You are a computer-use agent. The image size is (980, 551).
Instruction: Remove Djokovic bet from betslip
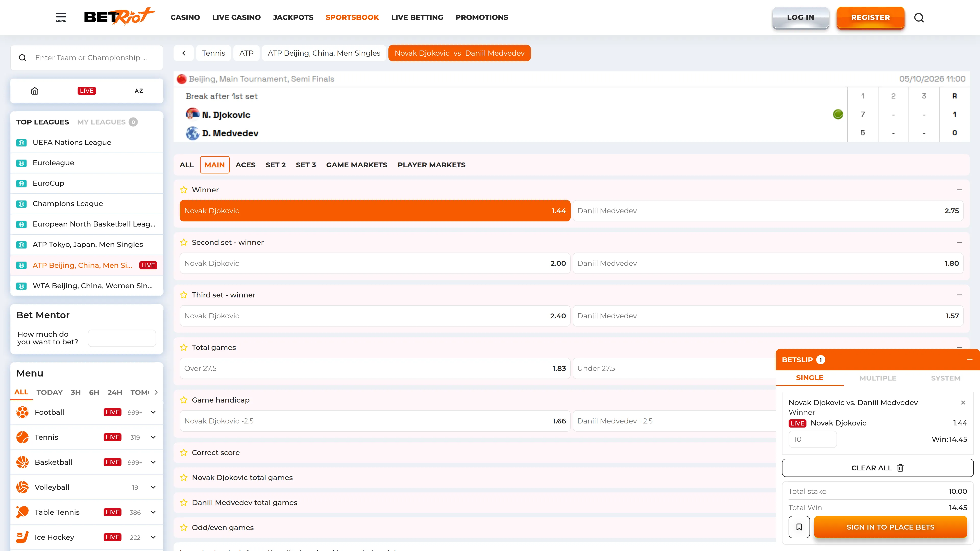[x=963, y=403]
